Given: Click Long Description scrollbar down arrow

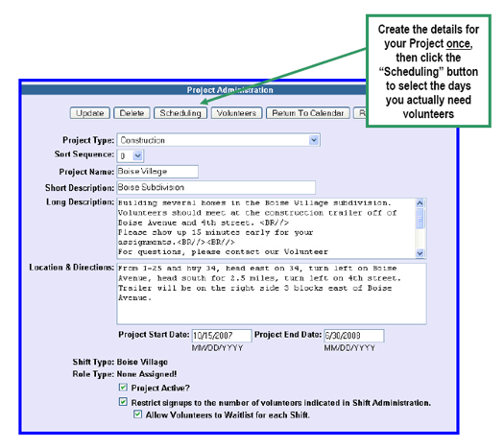Looking at the screenshot, I should (420, 253).
